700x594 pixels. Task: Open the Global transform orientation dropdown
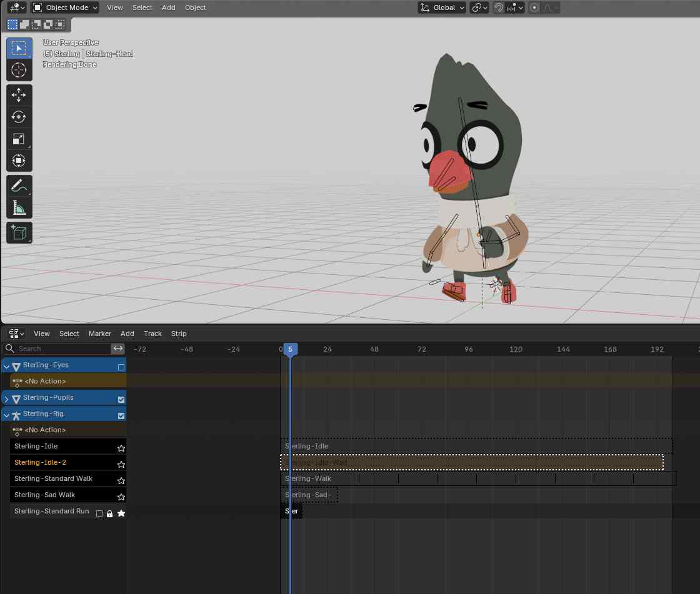coord(442,7)
